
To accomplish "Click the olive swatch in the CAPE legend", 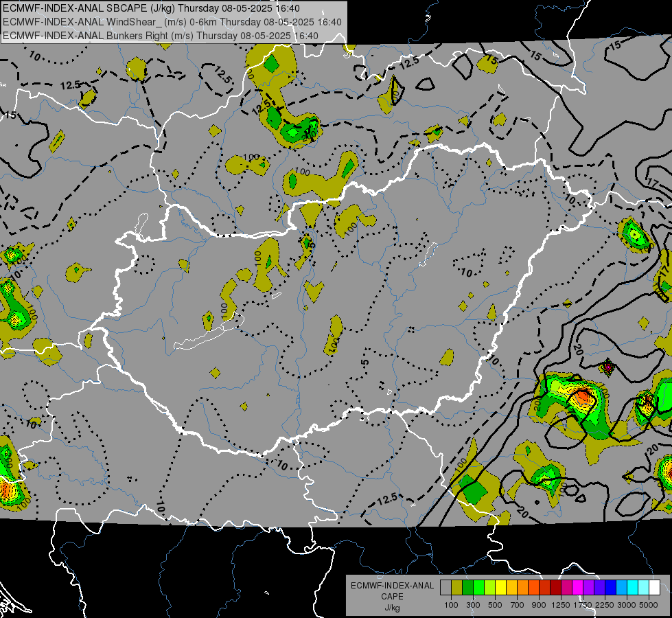I will (456, 588).
